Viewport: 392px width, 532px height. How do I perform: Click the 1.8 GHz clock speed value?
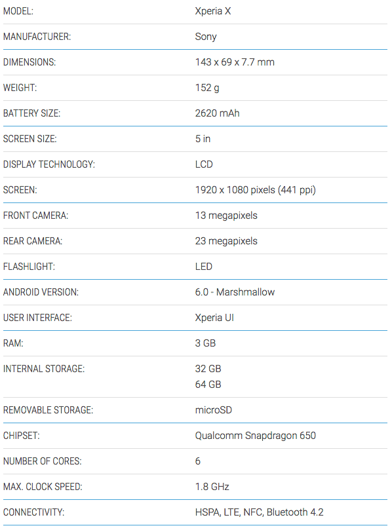click(212, 487)
